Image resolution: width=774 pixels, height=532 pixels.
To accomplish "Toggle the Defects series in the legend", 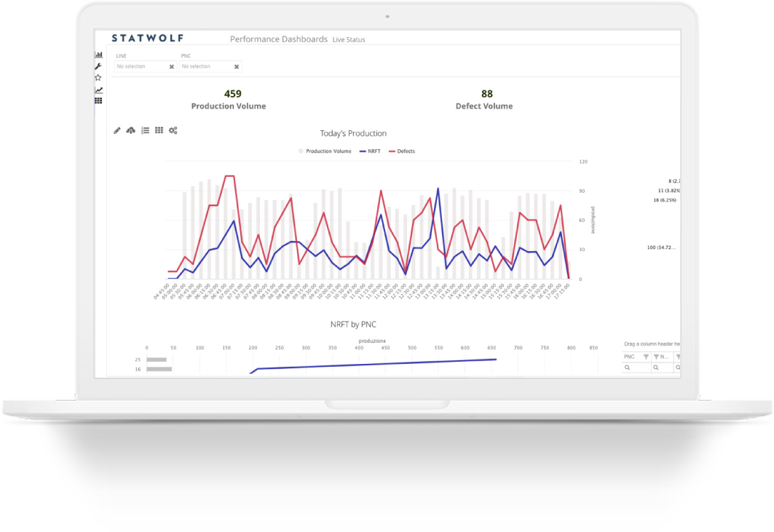I will pyautogui.click(x=402, y=151).
